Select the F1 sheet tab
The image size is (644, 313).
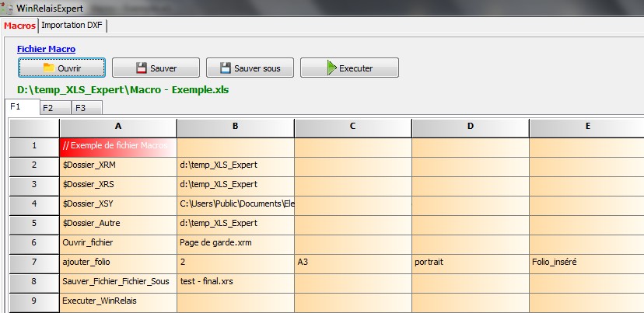[17, 106]
